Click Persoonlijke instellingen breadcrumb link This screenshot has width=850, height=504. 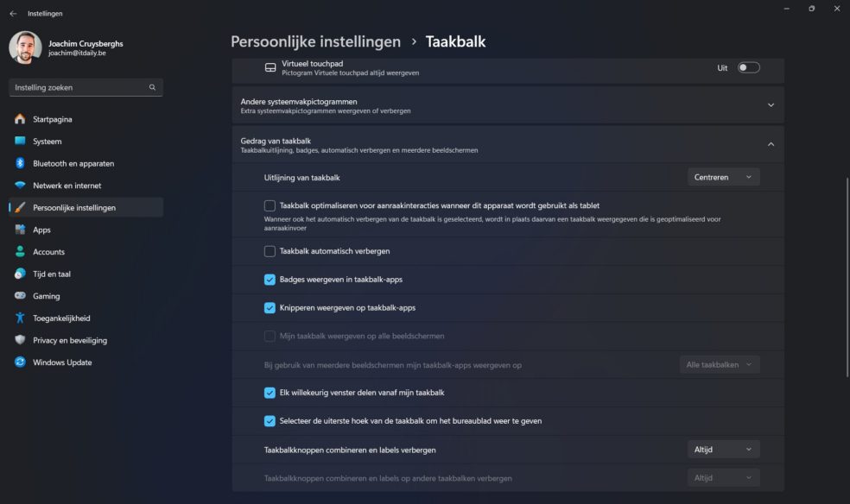[315, 41]
